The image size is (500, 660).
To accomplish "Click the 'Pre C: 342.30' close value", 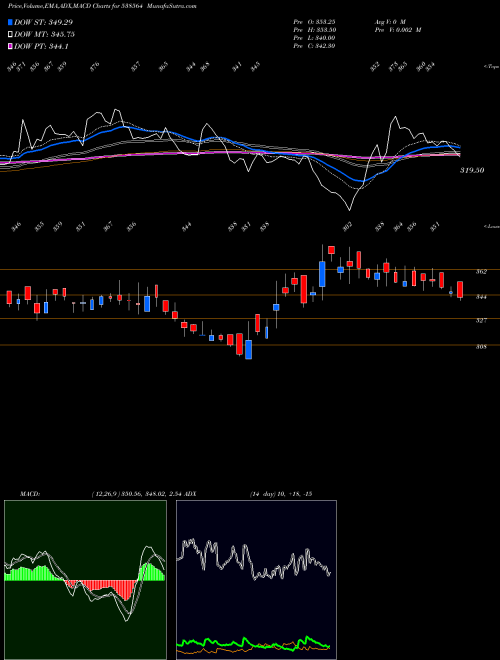I will tap(314, 46).
